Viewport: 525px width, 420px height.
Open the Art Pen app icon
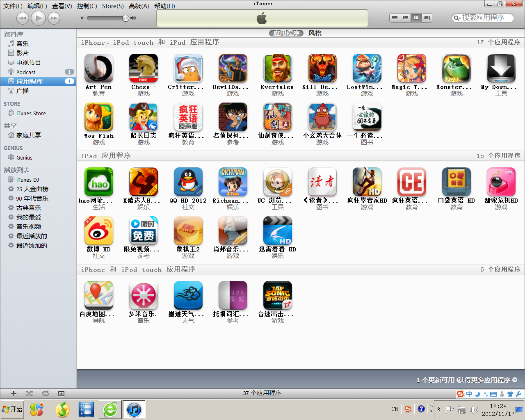tap(98, 68)
